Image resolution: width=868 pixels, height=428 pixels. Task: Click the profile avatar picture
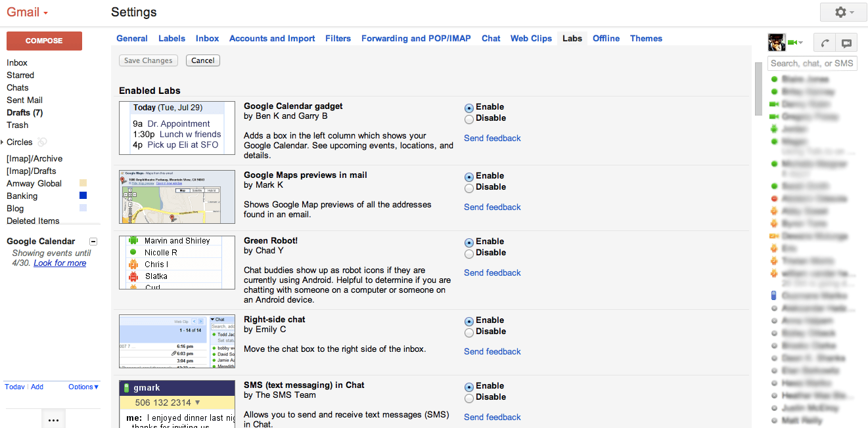(777, 42)
